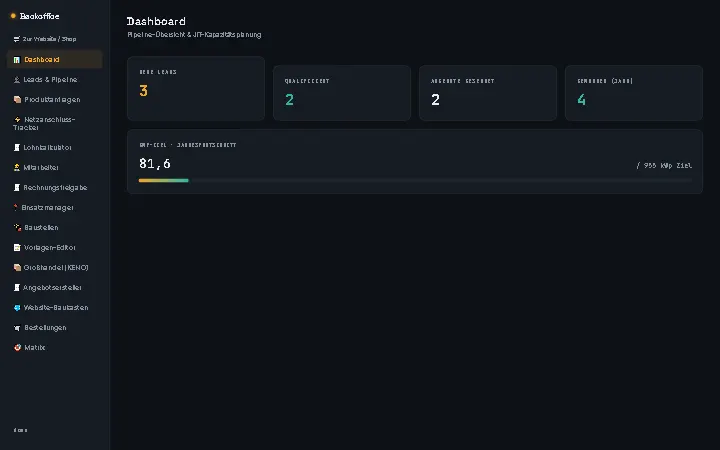Click the Leads & Pipeline icon

coord(17,80)
